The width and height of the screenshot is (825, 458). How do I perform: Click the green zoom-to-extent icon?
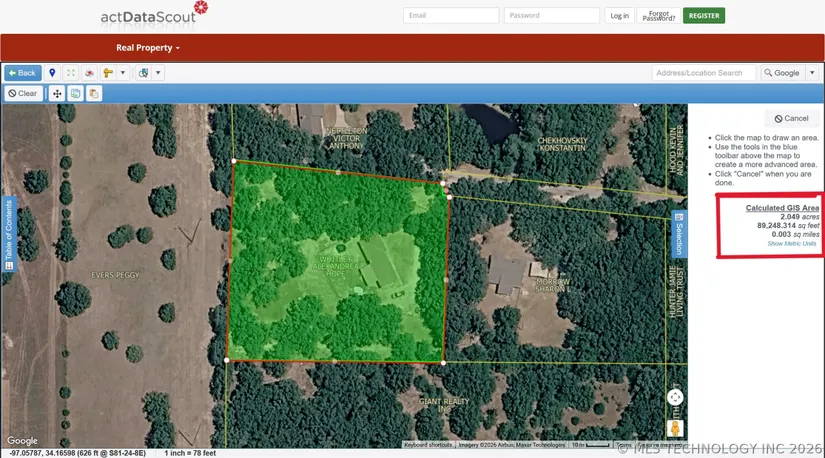point(71,73)
